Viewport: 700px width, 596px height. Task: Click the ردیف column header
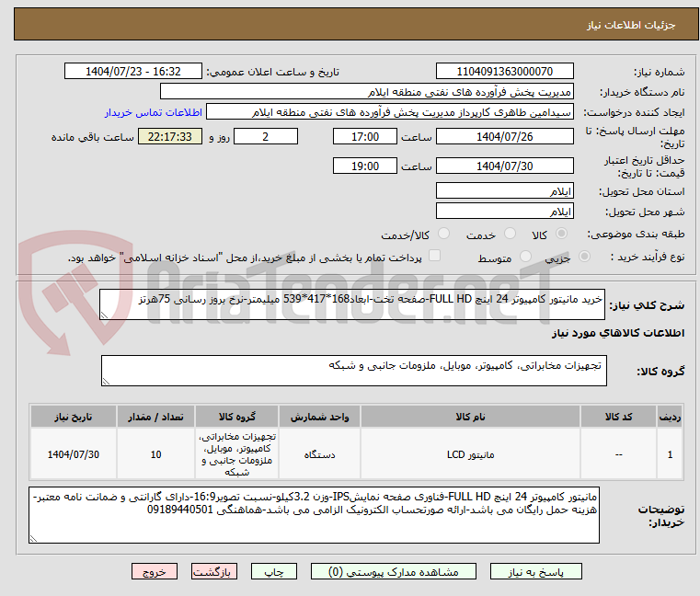(x=670, y=417)
